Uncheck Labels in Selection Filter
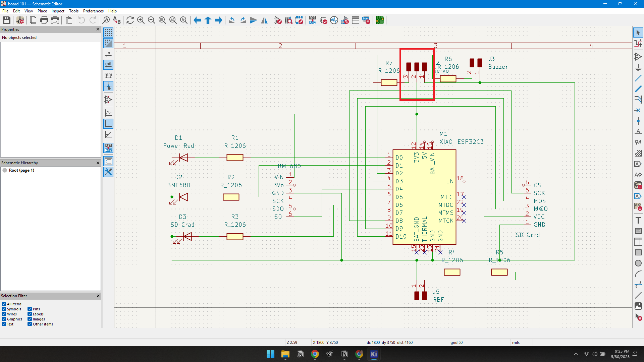 pyautogui.click(x=30, y=314)
